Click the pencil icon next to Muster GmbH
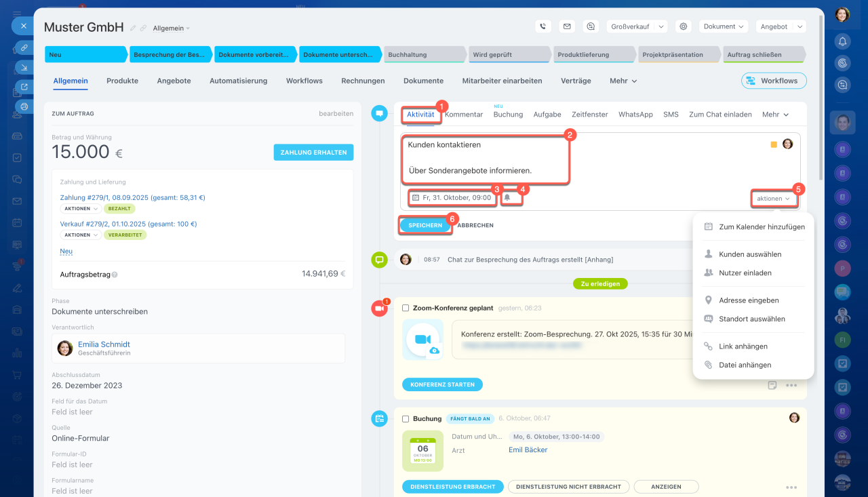Viewport: 868px width, 497px height. click(x=133, y=28)
